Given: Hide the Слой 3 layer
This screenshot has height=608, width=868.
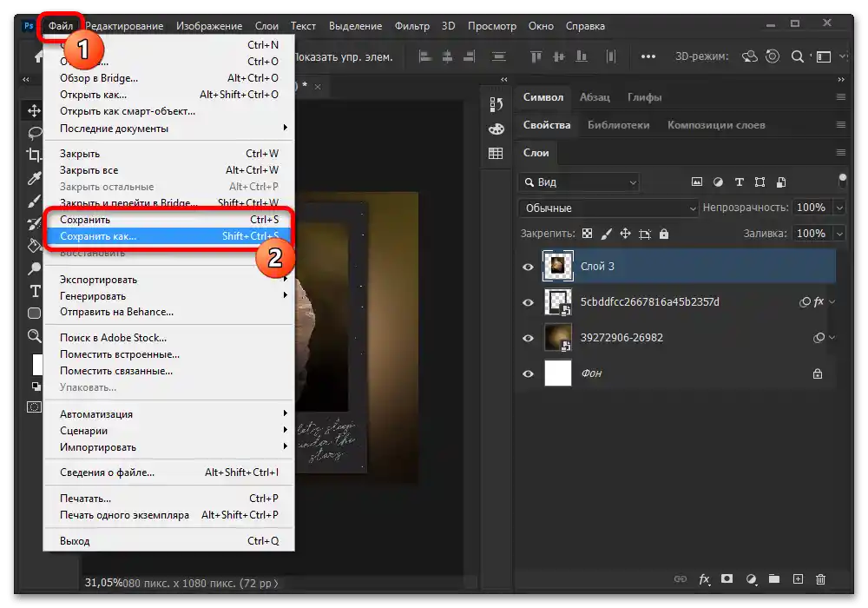Looking at the screenshot, I should pyautogui.click(x=528, y=267).
